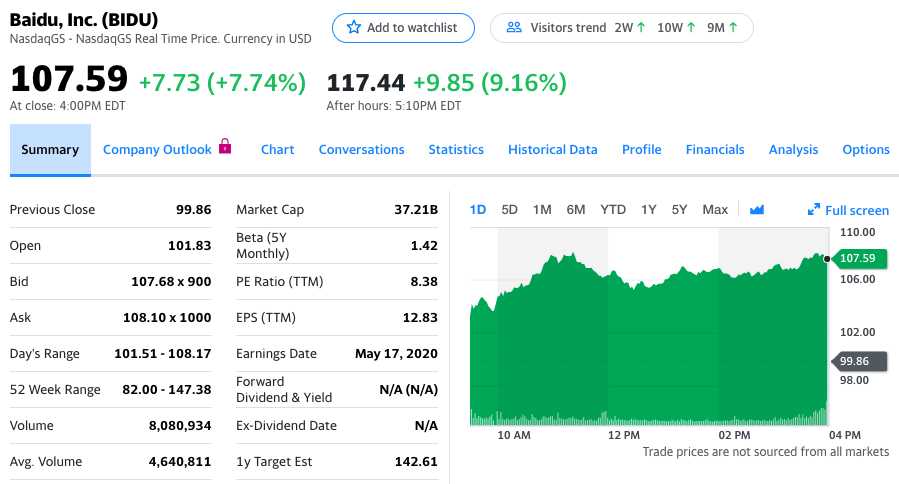Go to the Options tab
The width and height of the screenshot is (899, 484).
865,150
